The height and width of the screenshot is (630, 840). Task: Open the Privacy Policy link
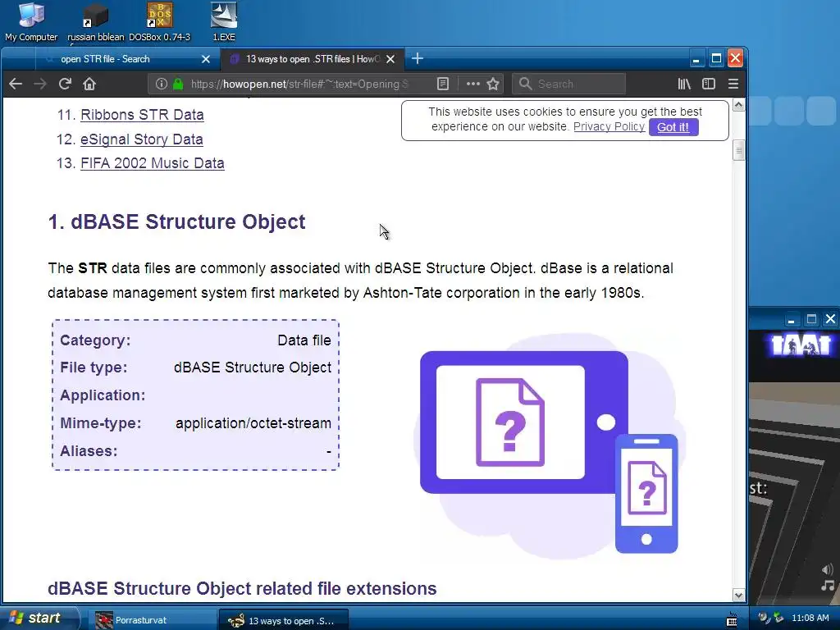609,126
